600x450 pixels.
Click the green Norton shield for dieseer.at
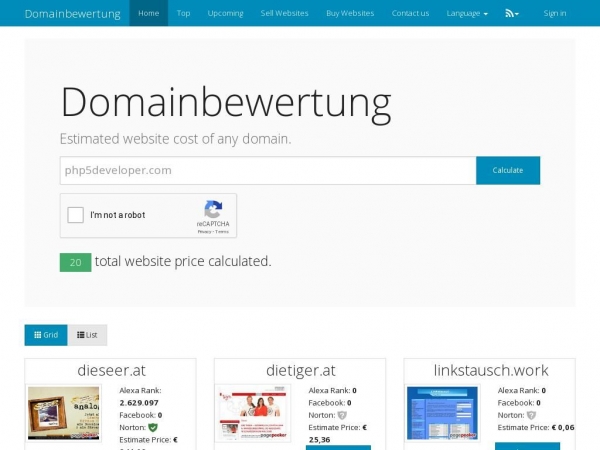tap(153, 427)
